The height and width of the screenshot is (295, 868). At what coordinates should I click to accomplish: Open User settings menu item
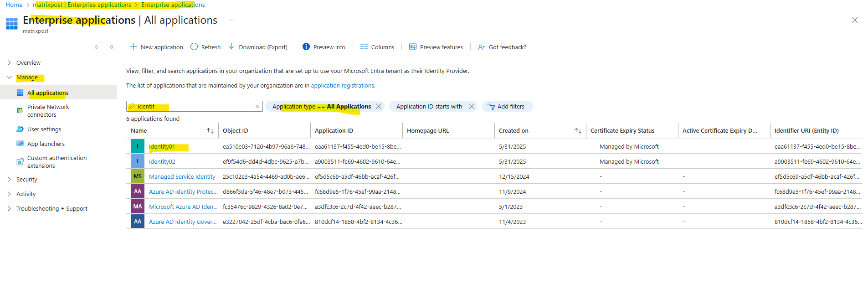[x=44, y=129]
